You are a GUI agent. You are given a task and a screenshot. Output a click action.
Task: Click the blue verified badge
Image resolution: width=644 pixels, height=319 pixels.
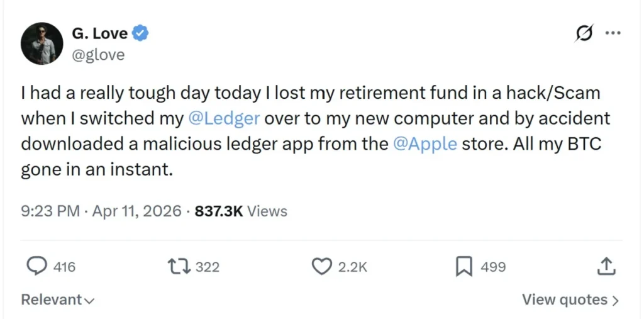(141, 33)
